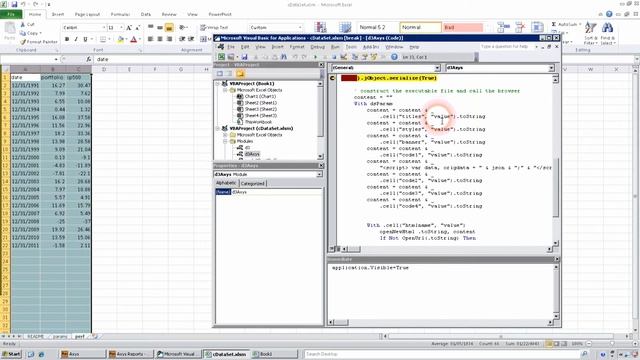Click the Windows Start button
Image resolution: width=640 pixels, height=360 pixels.
pyautogui.click(x=11, y=354)
